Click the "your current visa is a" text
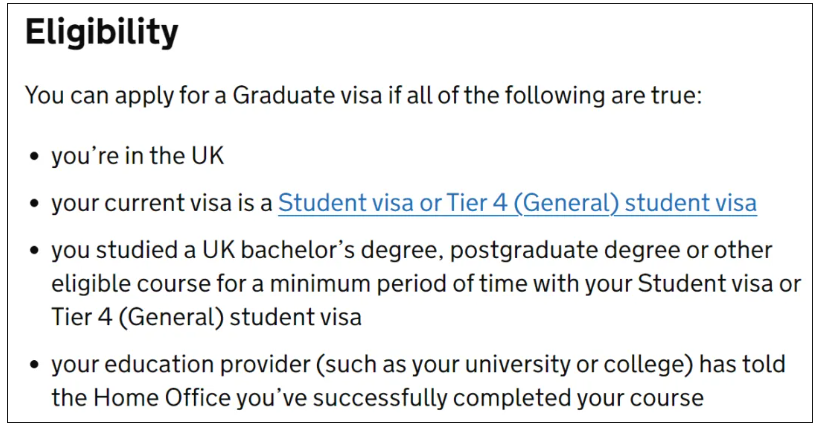This screenshot has width=821, height=426. (x=162, y=203)
